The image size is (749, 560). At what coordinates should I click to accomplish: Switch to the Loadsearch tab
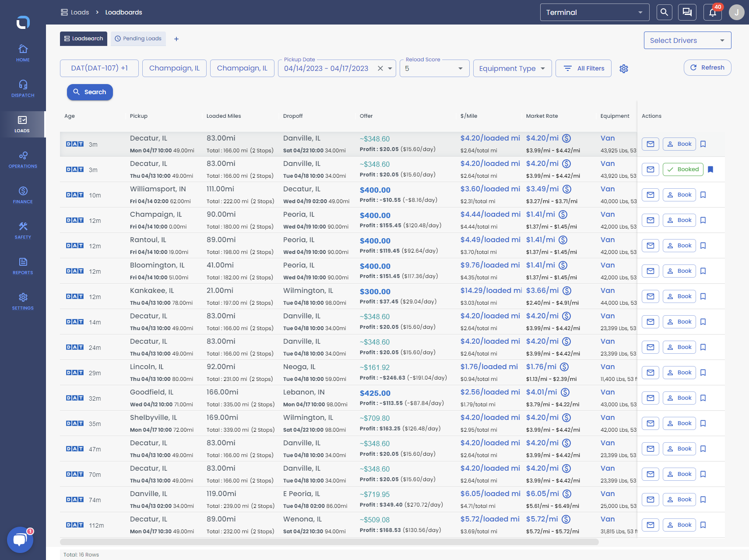click(x=84, y=39)
